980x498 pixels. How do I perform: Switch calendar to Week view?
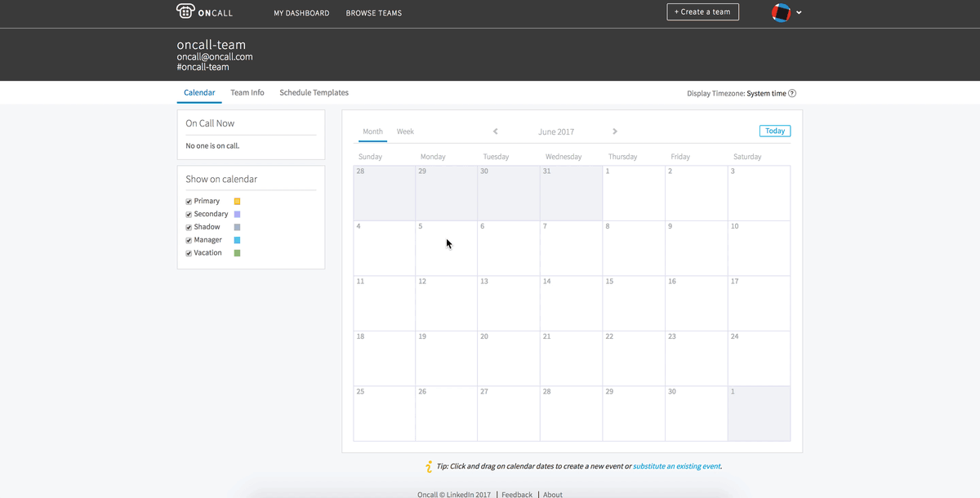click(405, 131)
